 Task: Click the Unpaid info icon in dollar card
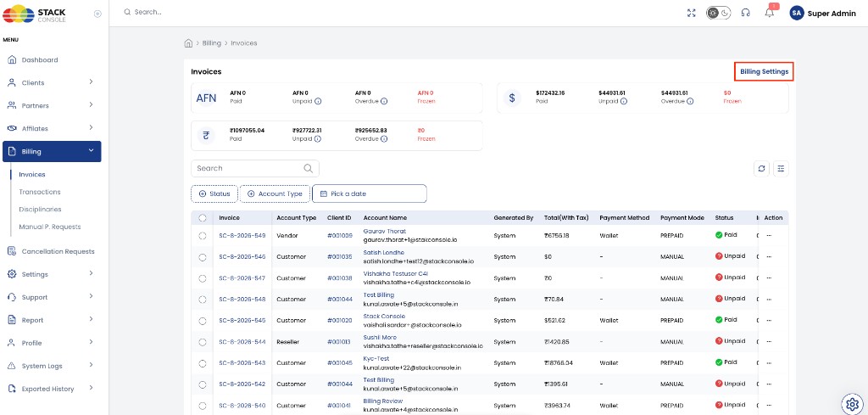[624, 101]
